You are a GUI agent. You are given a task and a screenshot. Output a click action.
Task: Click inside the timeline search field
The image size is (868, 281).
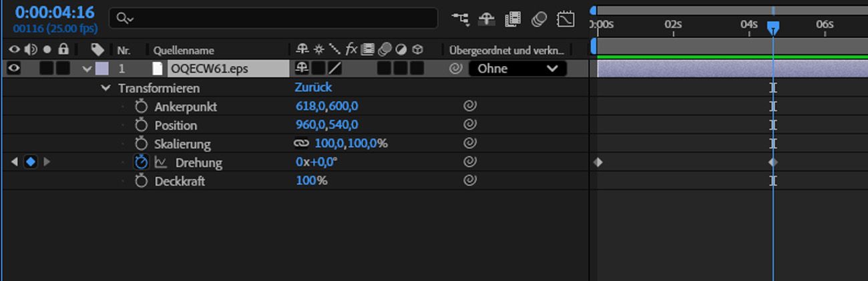tap(274, 19)
